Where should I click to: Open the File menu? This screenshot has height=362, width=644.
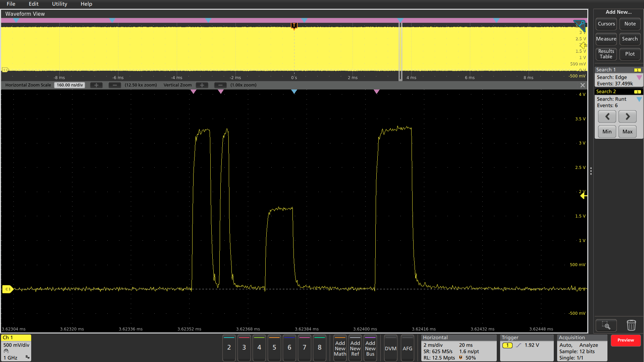(11, 4)
